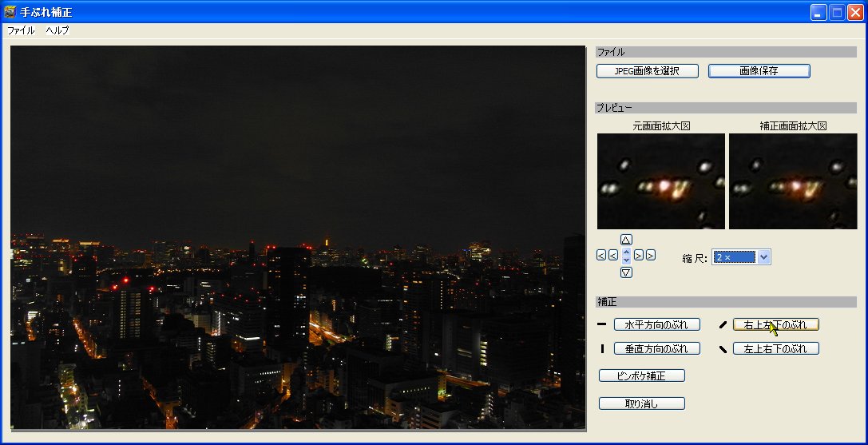Open the ファイル menu
The image size is (868, 445).
click(21, 30)
